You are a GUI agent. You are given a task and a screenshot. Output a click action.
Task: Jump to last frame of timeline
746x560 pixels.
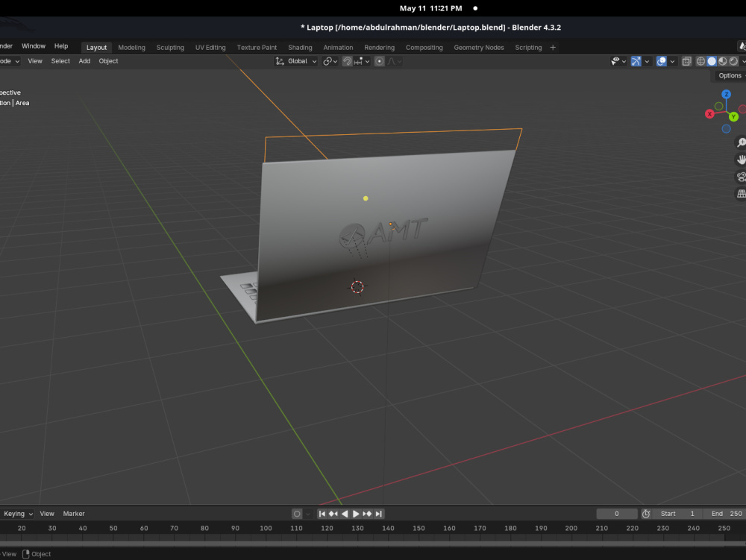tap(378, 514)
